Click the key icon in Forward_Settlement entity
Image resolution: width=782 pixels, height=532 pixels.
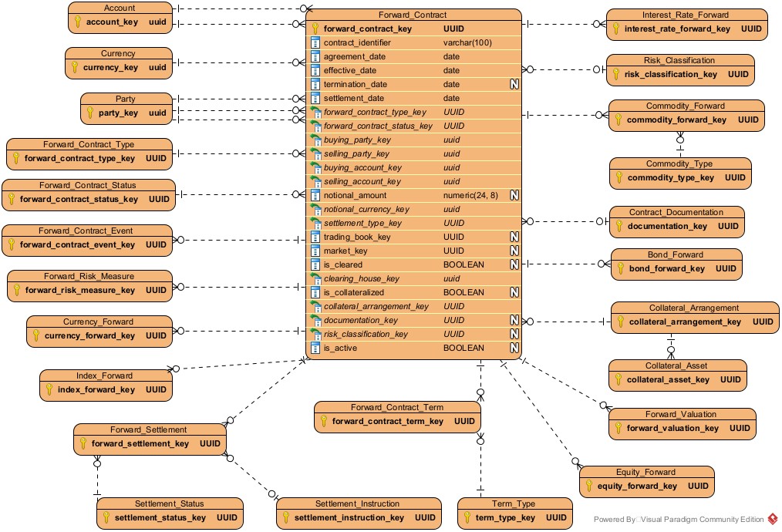pos(82,444)
